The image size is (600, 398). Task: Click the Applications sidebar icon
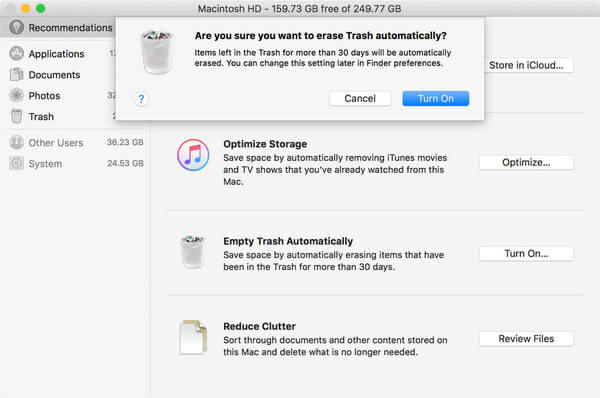click(16, 54)
